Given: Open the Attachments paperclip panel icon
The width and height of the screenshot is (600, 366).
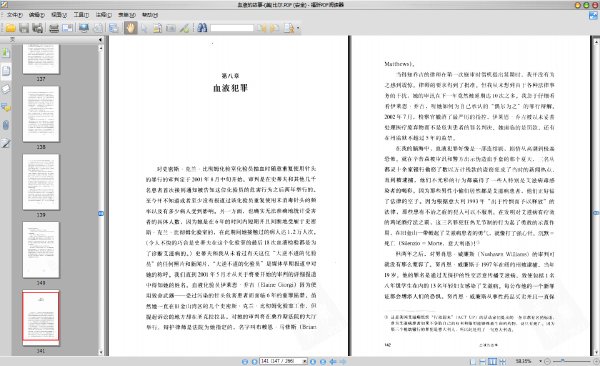Looking at the screenshot, I should tap(6, 125).
